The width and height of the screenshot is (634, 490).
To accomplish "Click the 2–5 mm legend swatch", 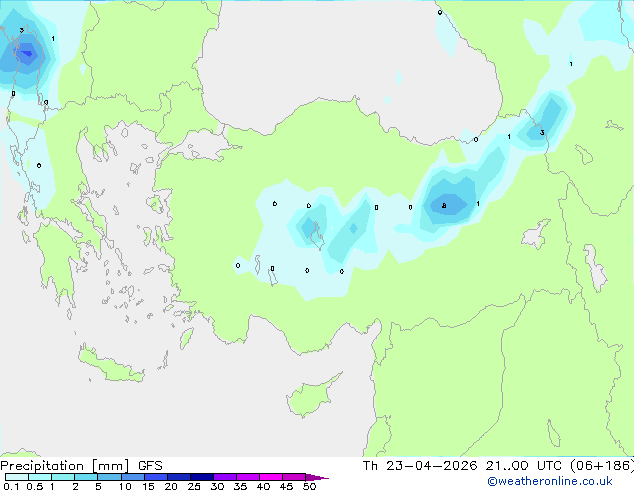I will tap(86, 477).
